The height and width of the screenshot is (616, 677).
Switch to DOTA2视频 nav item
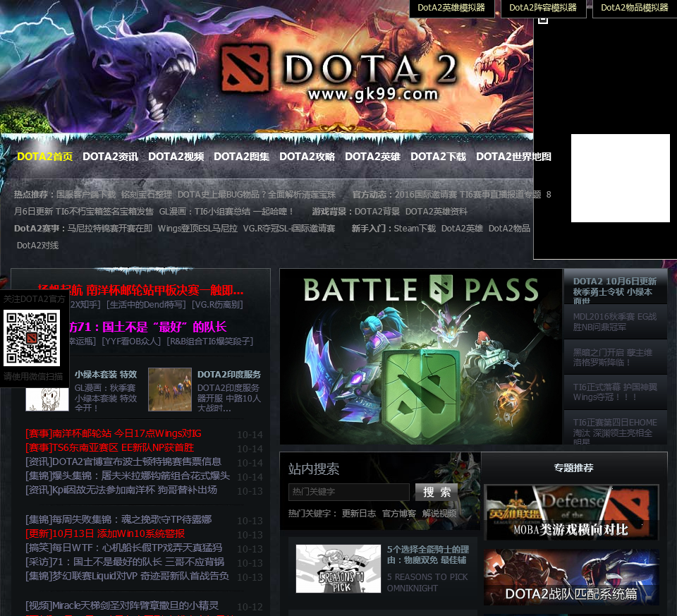pyautogui.click(x=176, y=157)
